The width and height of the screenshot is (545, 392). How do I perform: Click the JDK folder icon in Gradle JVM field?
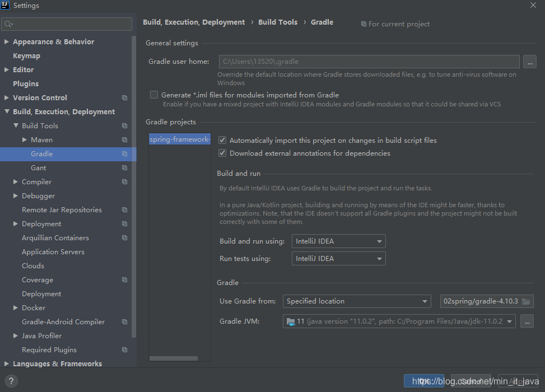291,321
